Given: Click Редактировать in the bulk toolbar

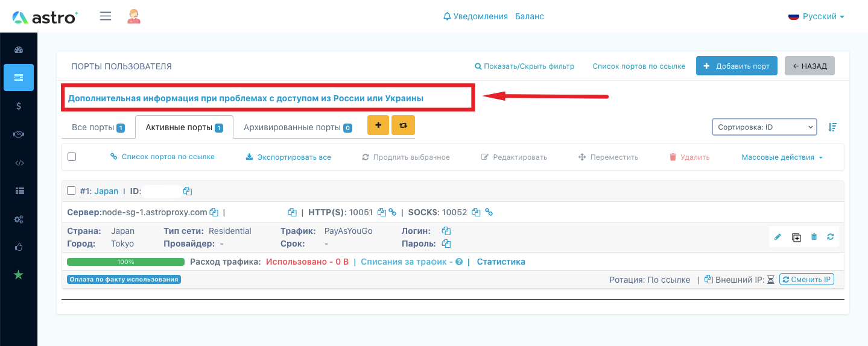Looking at the screenshot, I should (514, 157).
